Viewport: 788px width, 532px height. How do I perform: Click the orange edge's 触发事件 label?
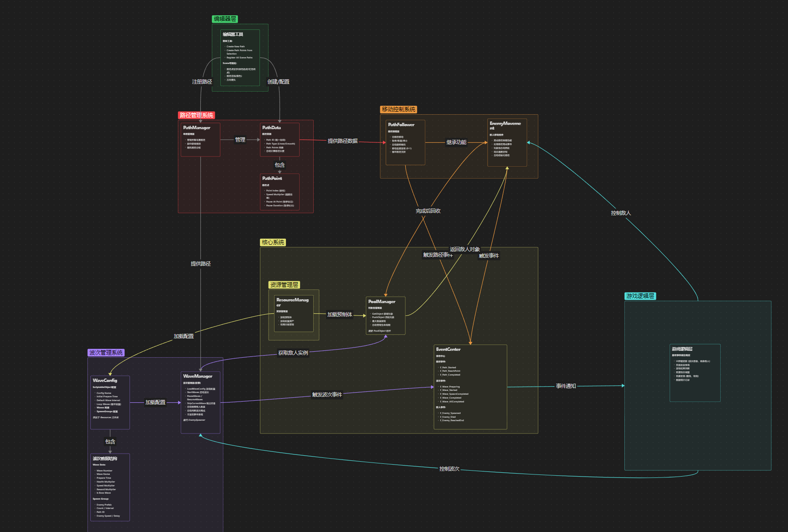489,255
